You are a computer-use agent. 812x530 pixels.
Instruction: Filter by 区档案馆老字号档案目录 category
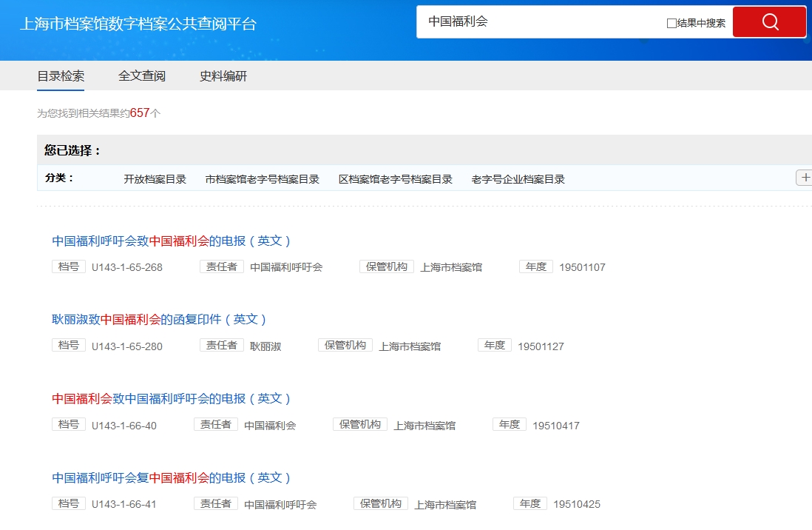click(x=396, y=179)
